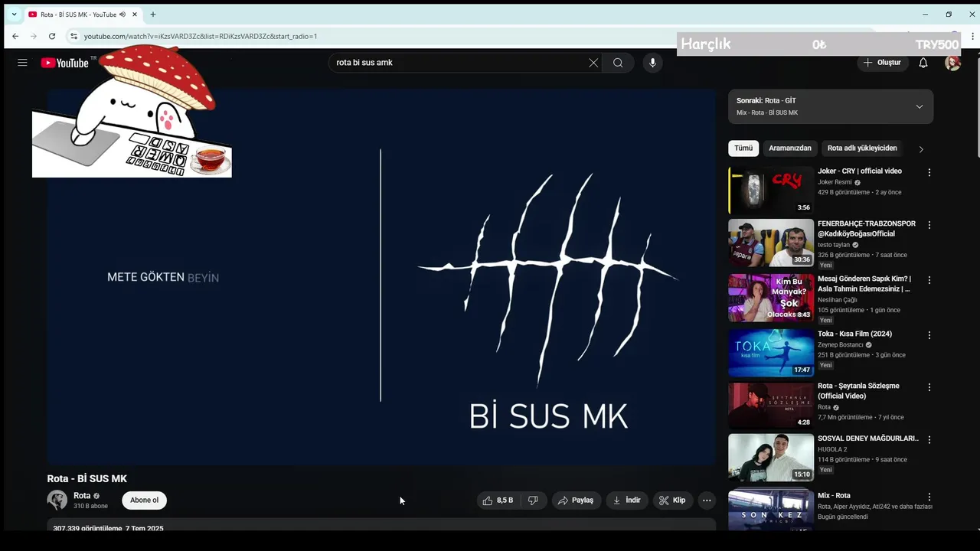Open options menu for SOSYAL DENEY MAĞDURLARI video
The image size is (980, 551).
pos(929,440)
